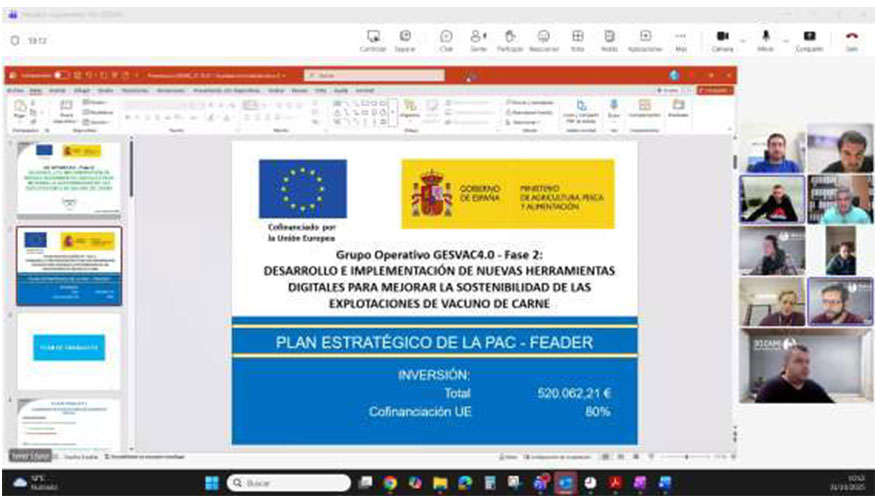Click the Organizar (arrange) button

(410, 112)
